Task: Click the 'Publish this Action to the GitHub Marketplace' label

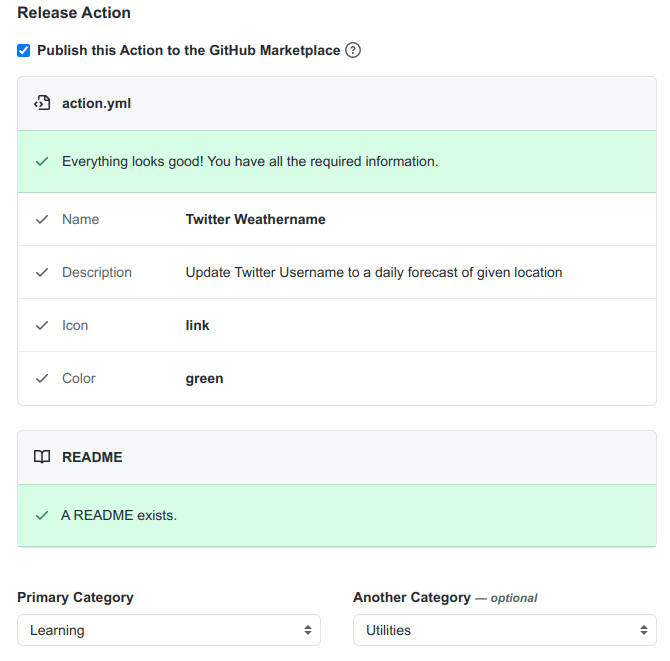Action: (x=188, y=50)
